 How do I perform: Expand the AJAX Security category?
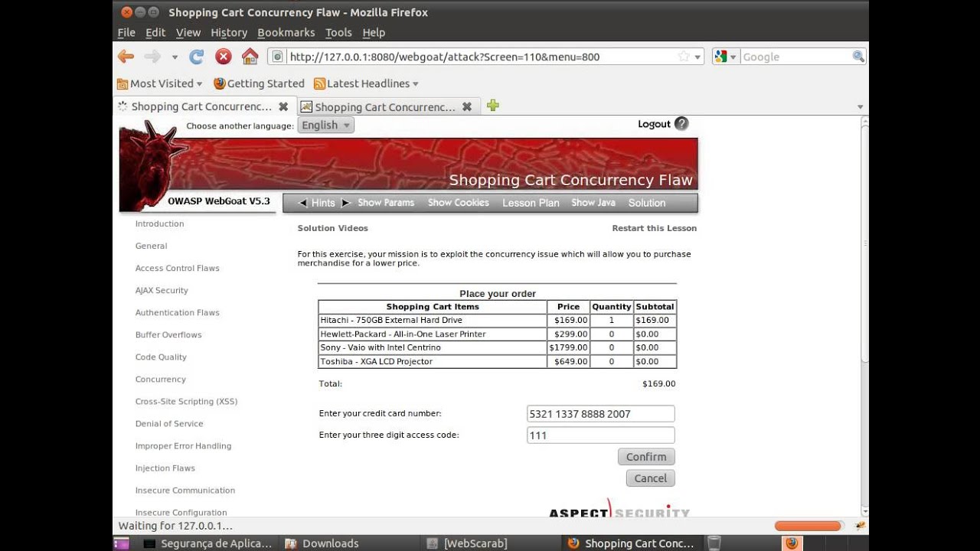162,290
